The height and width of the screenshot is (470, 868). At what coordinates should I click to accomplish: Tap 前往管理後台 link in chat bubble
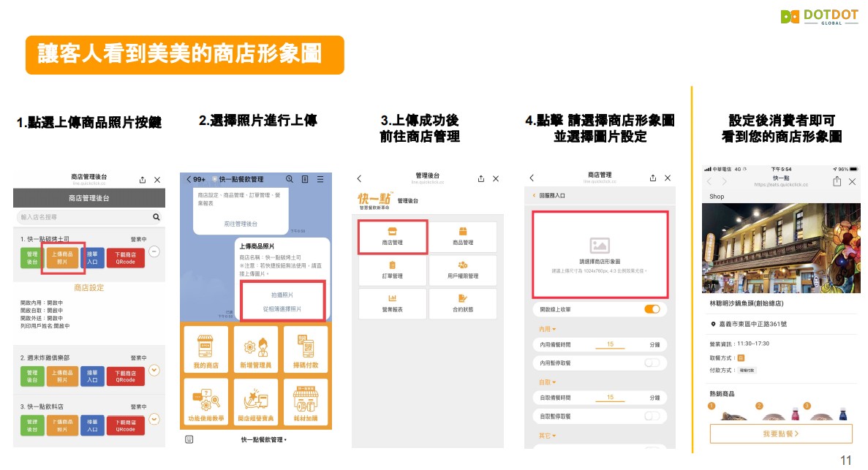[x=241, y=224]
